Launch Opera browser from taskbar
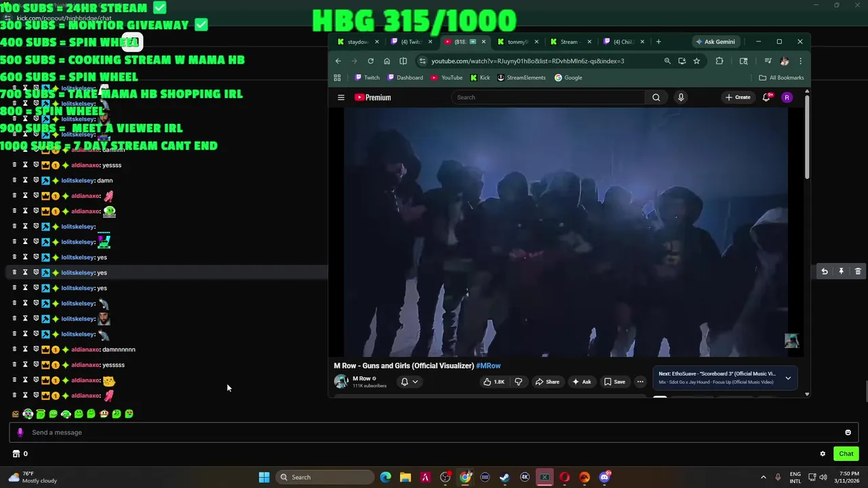The width and height of the screenshot is (868, 488). [x=564, y=477]
